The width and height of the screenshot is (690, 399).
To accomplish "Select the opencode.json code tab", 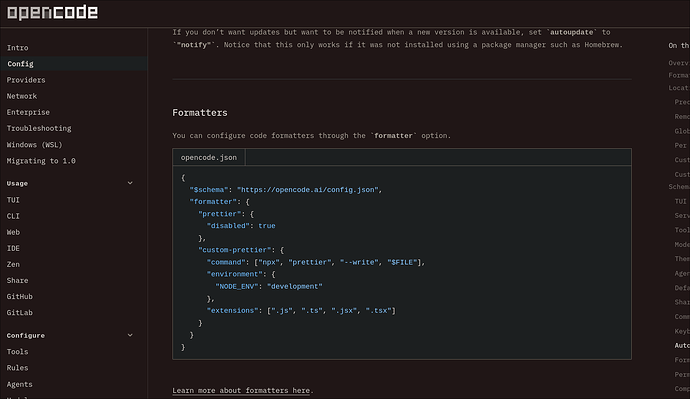I will click(209, 157).
